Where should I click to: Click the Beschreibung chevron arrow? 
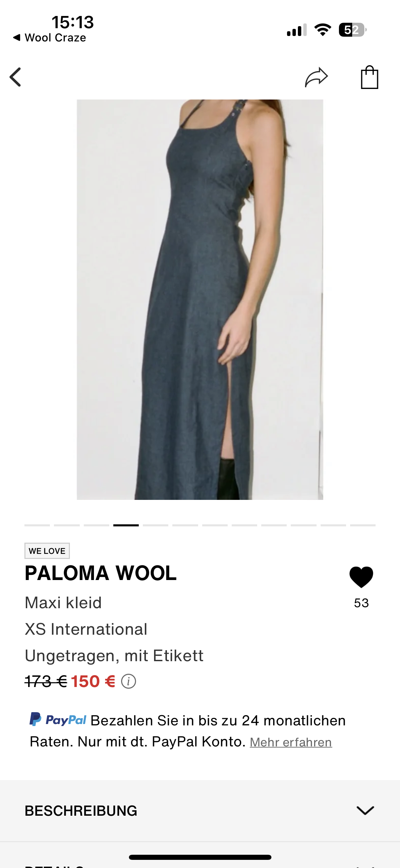[x=365, y=811]
